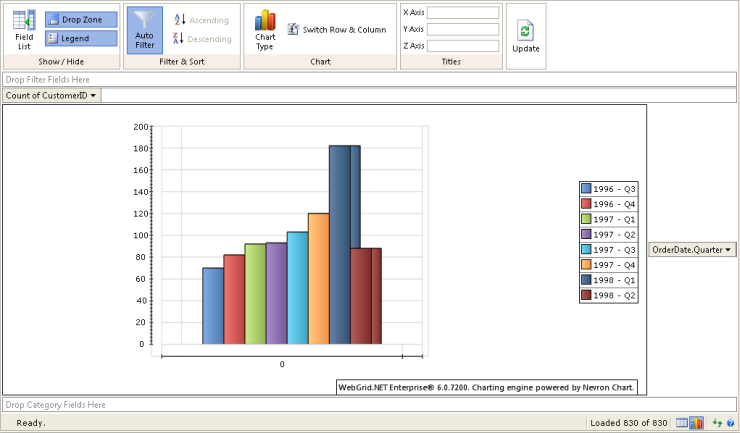Open the Field List panel
The width and height of the screenshot is (740, 433).
coord(24,29)
